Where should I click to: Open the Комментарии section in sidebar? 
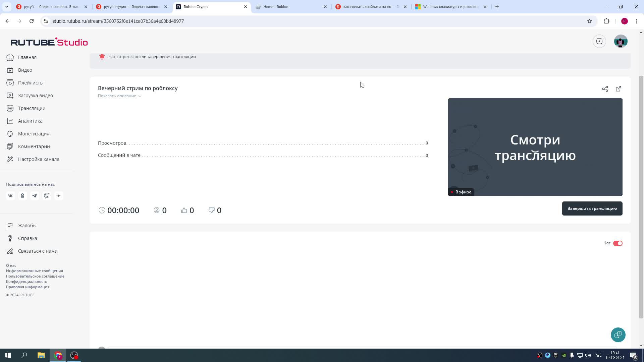pyautogui.click(x=33, y=146)
